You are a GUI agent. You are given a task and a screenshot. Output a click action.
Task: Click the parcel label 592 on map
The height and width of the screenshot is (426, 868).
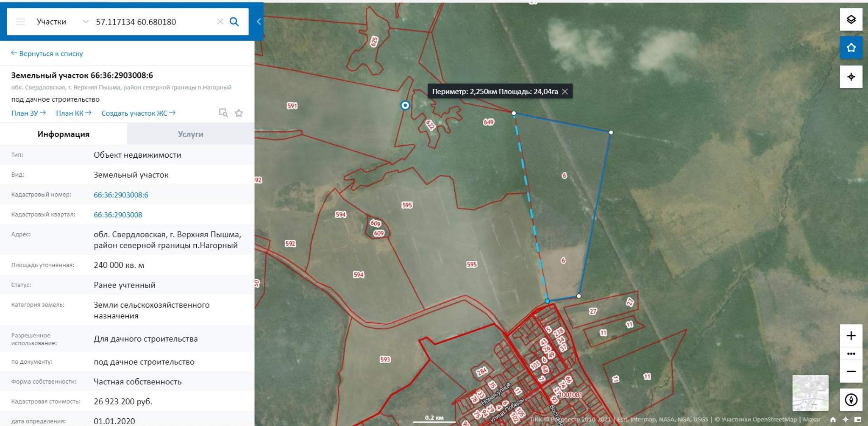tap(290, 244)
